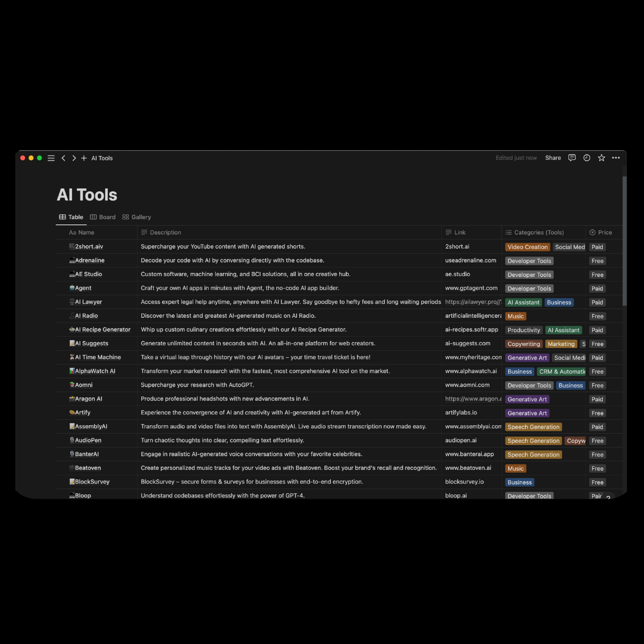The image size is (644, 644).
Task: Click the blocksurvey.io link cell
Action: tap(472, 481)
